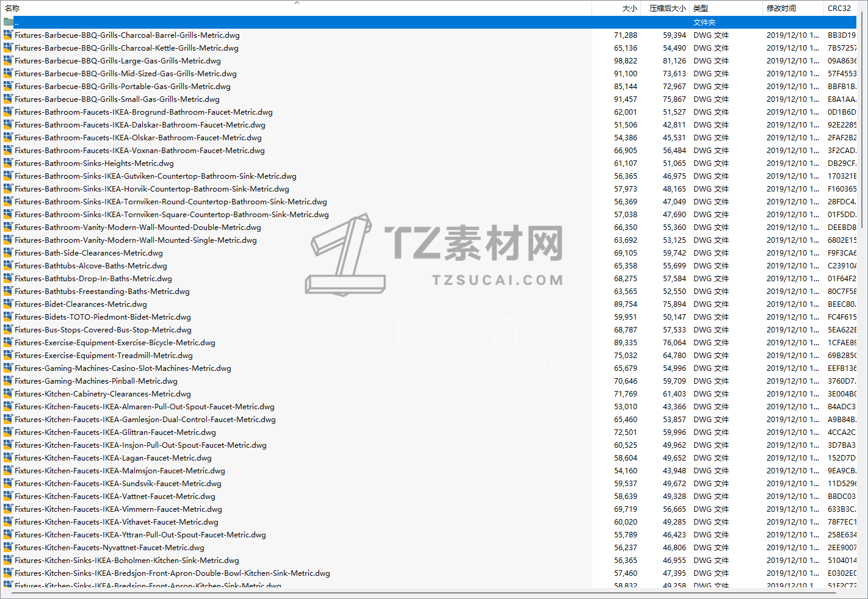Image resolution: width=868 pixels, height=599 pixels.
Task: Click the compressed size value 73,613
Action: 675,73
